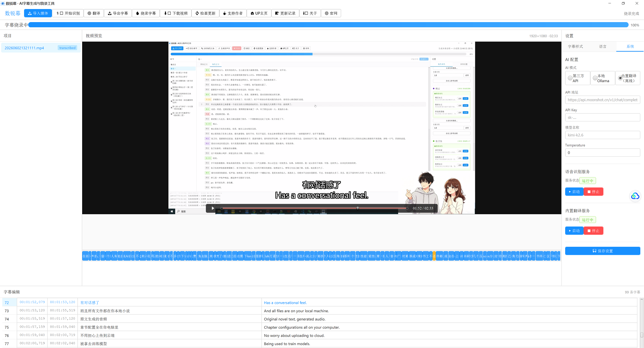The image size is (644, 348).
Task: Click the 保存设置 save settings button
Action: [603, 251]
